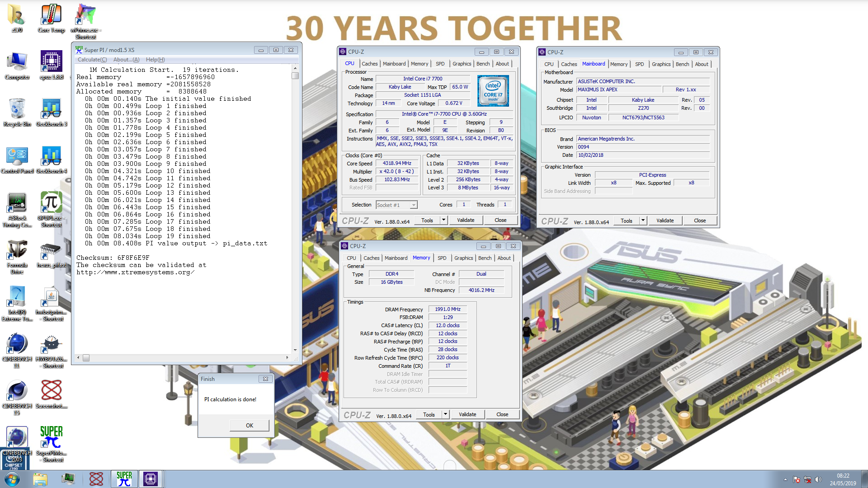Show hidden tray icons arrow
This screenshot has height=488, width=868.
785,479
